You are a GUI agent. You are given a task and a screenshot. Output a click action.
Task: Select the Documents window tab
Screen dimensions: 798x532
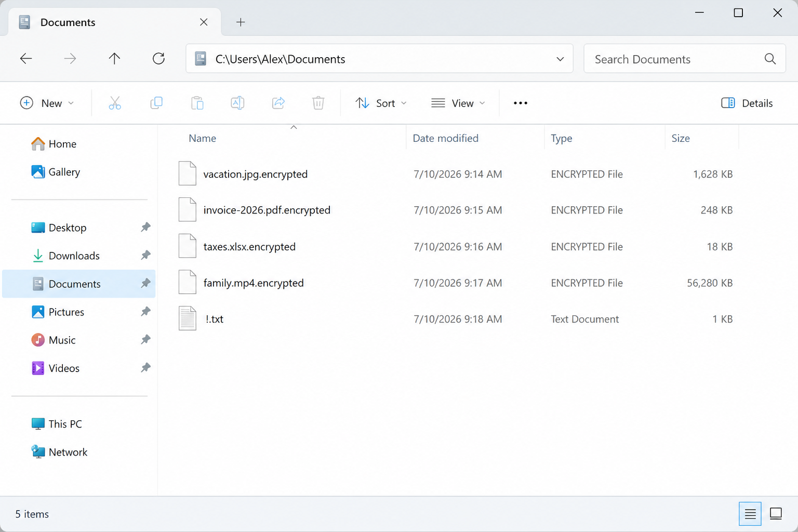pyautogui.click(x=114, y=22)
